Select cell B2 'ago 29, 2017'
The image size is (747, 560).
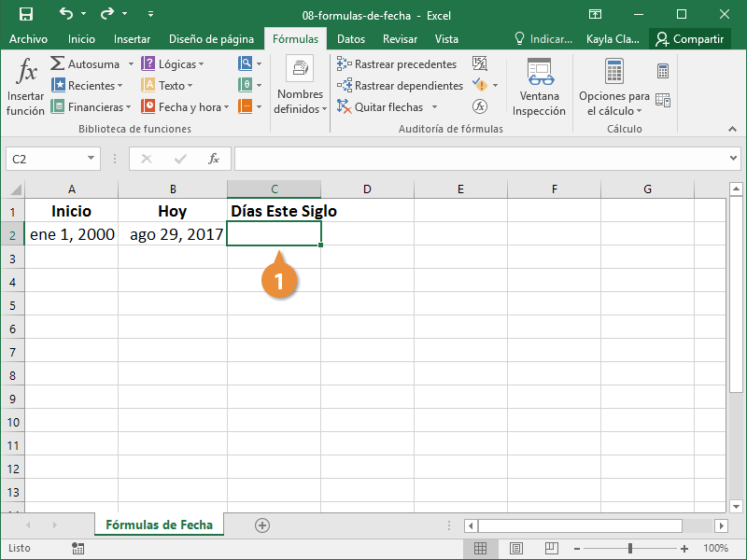click(173, 234)
